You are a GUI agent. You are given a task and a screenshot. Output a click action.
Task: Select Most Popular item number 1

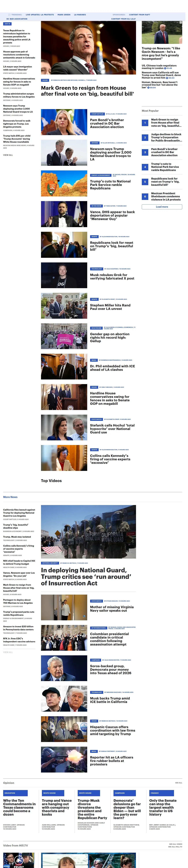145,123
